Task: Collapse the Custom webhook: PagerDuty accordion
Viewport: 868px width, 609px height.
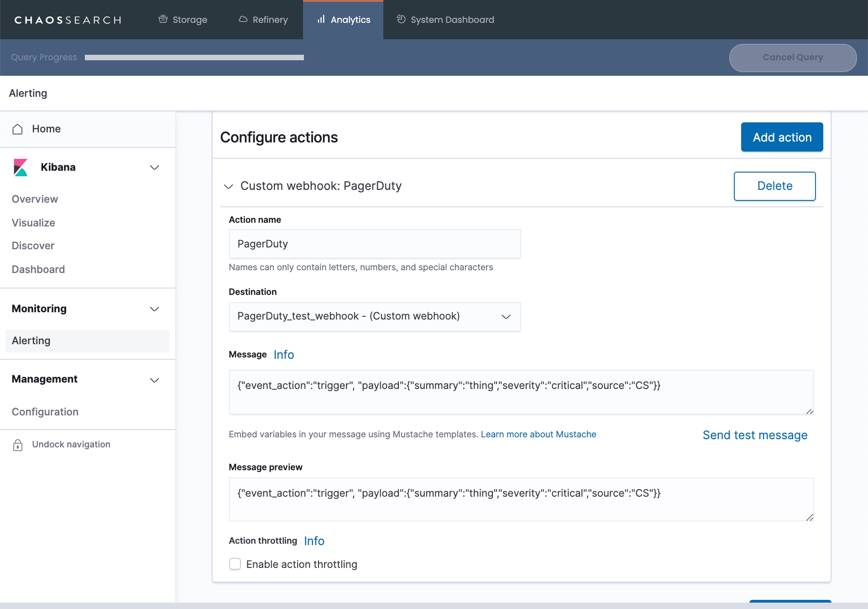Action: 229,186
